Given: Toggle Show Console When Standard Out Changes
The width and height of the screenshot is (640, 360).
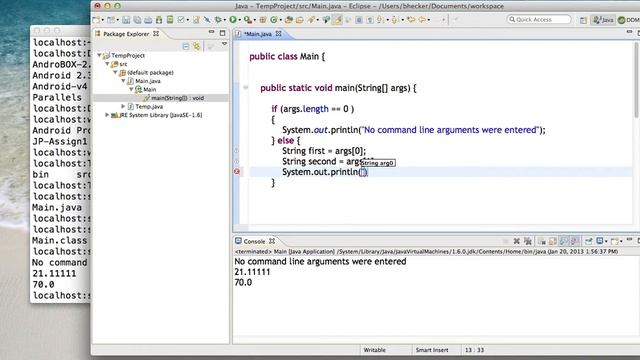Looking at the screenshot, I should point(563,241).
